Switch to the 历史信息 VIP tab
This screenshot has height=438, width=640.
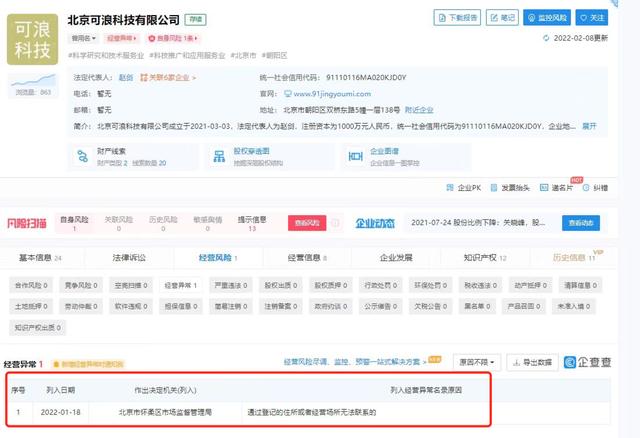pos(577,257)
